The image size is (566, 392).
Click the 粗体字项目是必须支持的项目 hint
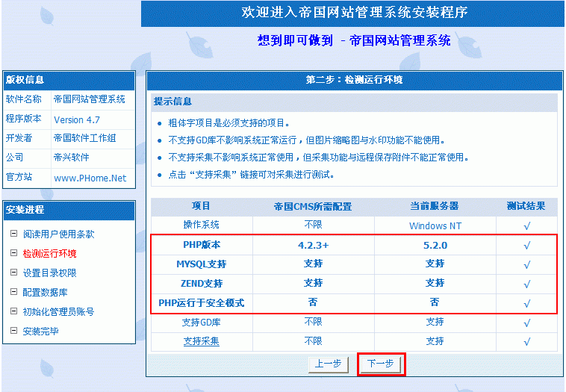point(228,123)
